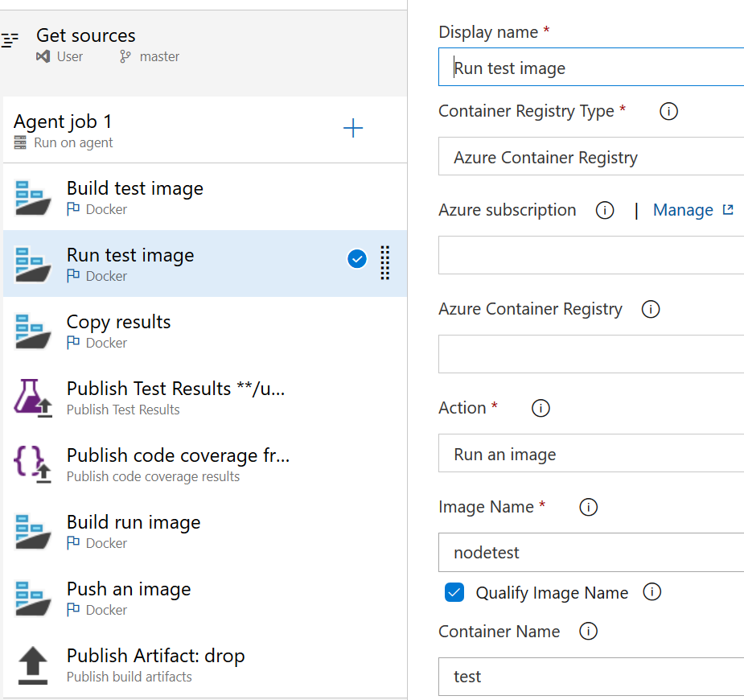Click flag icon under Copy results

pyautogui.click(x=73, y=342)
